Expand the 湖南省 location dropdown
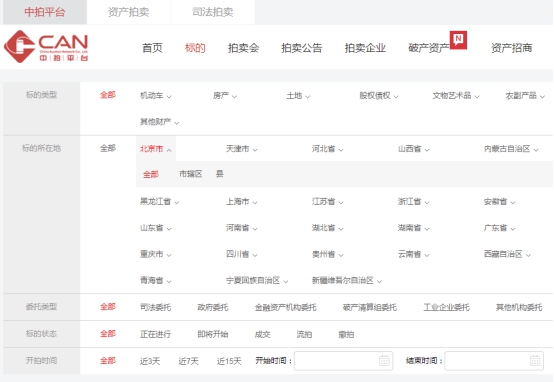The image size is (554, 382). pyautogui.click(x=414, y=228)
